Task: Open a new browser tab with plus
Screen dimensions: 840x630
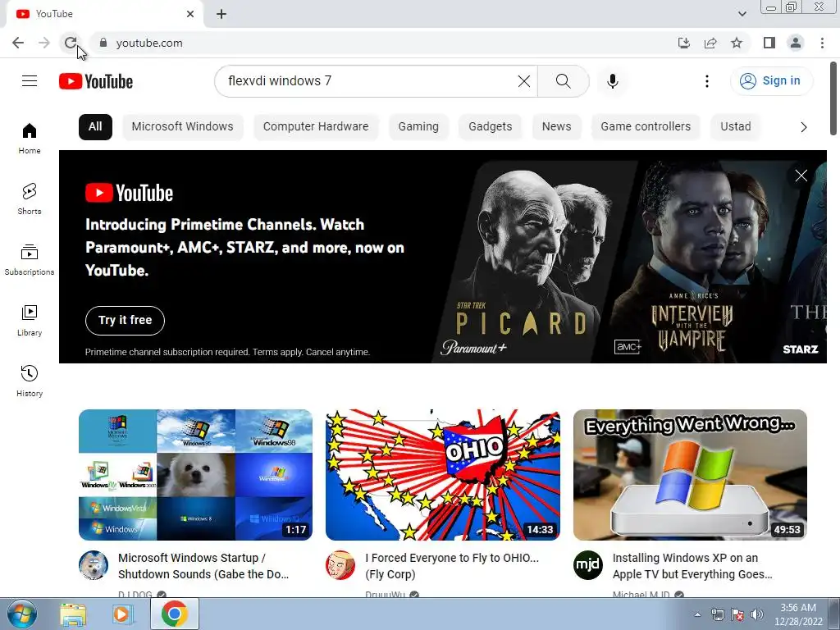Action: (221, 14)
